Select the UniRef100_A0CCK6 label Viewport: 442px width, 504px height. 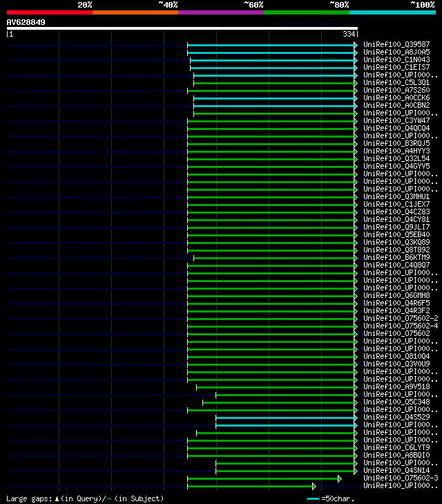click(396, 97)
